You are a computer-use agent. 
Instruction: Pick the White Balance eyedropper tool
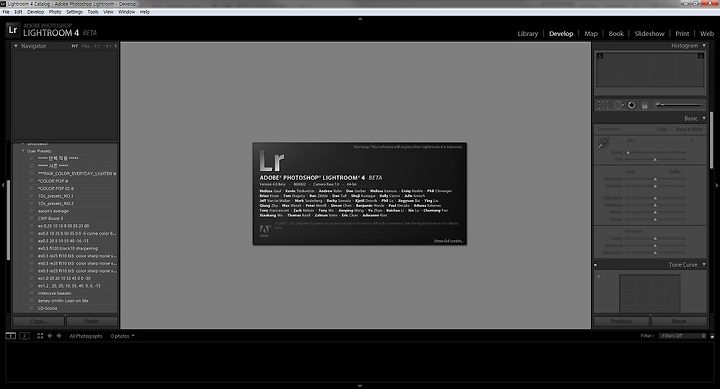pyautogui.click(x=602, y=144)
